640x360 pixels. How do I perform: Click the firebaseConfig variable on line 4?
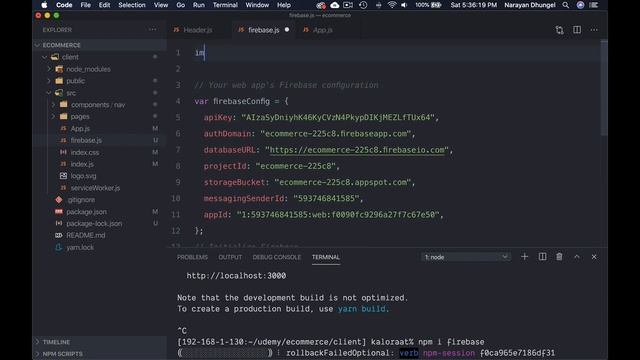point(241,101)
